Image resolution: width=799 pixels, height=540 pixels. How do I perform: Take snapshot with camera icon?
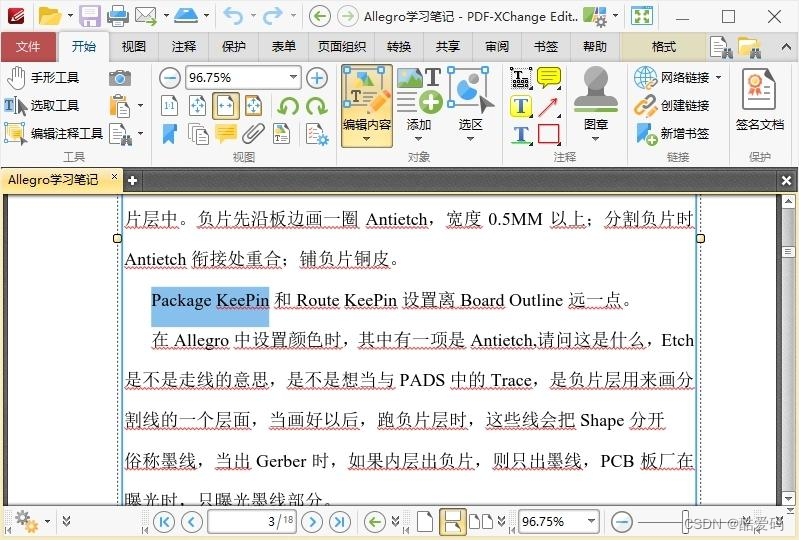pos(120,77)
